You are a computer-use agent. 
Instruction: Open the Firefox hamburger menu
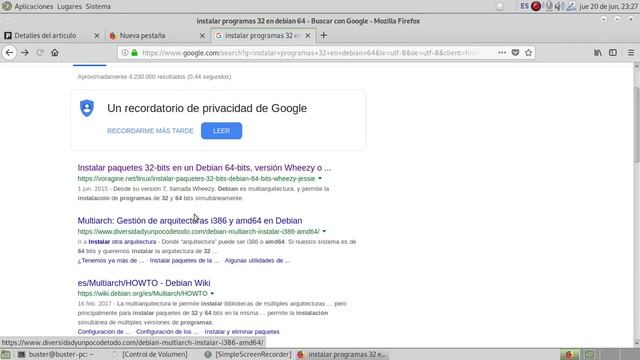(x=631, y=53)
